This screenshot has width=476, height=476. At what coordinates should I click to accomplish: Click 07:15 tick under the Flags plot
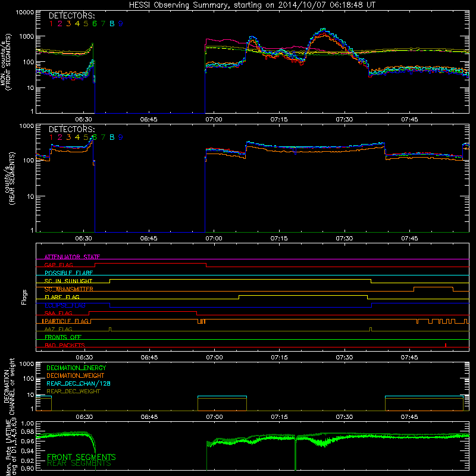tap(279, 358)
